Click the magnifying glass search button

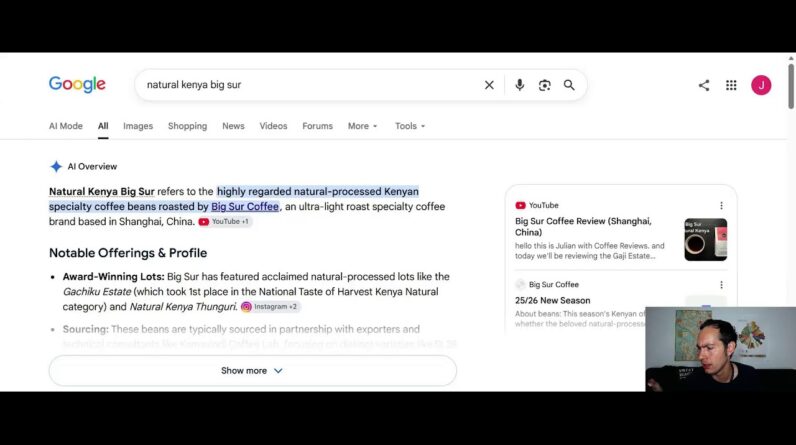569,85
